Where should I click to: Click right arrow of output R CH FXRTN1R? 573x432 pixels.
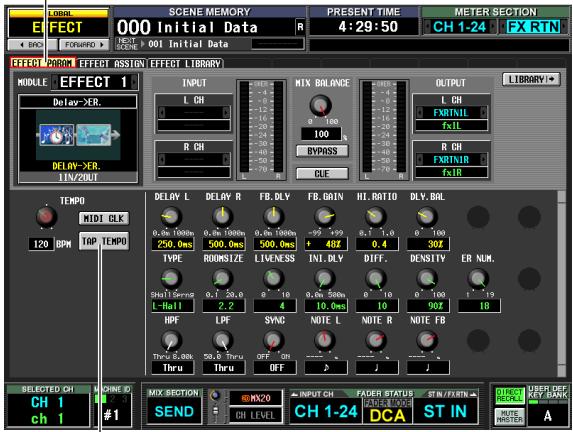(x=483, y=159)
